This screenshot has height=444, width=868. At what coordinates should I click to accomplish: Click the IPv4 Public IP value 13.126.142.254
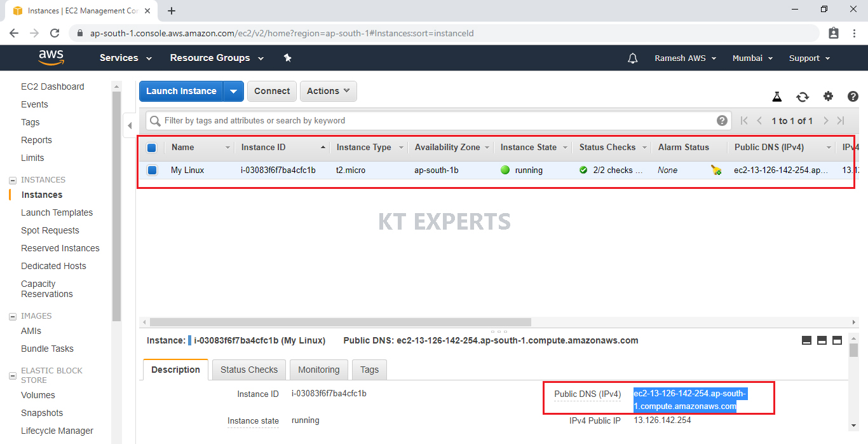662,420
